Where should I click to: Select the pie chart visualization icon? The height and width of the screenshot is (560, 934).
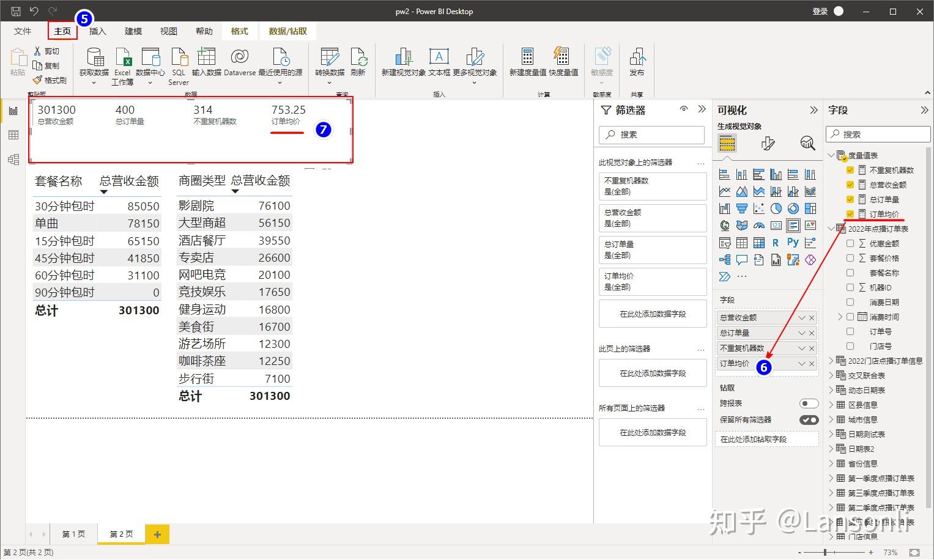pos(776,208)
